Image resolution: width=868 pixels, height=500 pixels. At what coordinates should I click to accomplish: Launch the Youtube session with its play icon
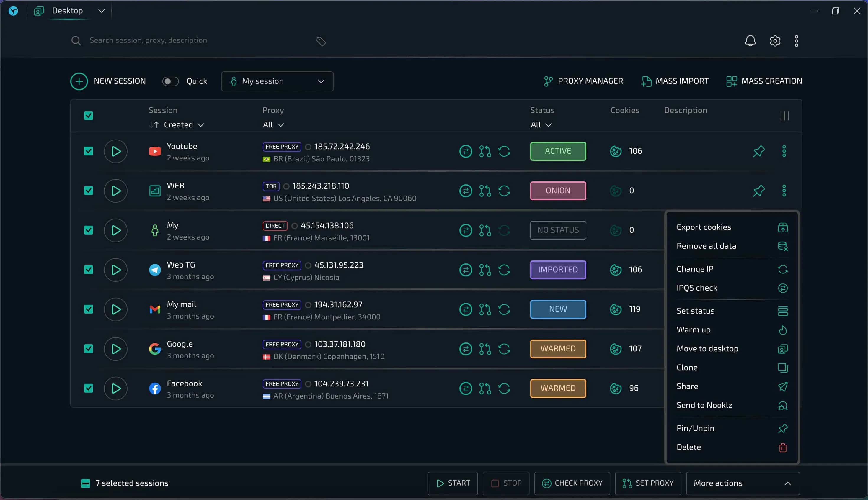pyautogui.click(x=116, y=151)
